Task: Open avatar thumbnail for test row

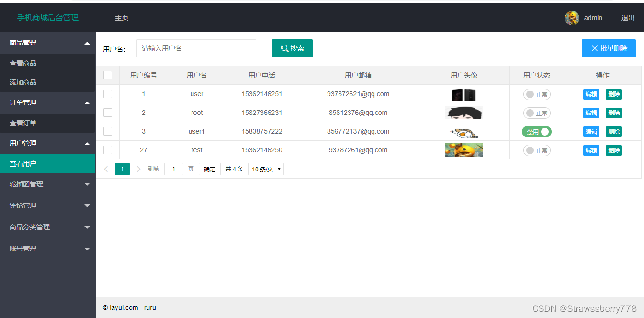Action: (x=463, y=150)
